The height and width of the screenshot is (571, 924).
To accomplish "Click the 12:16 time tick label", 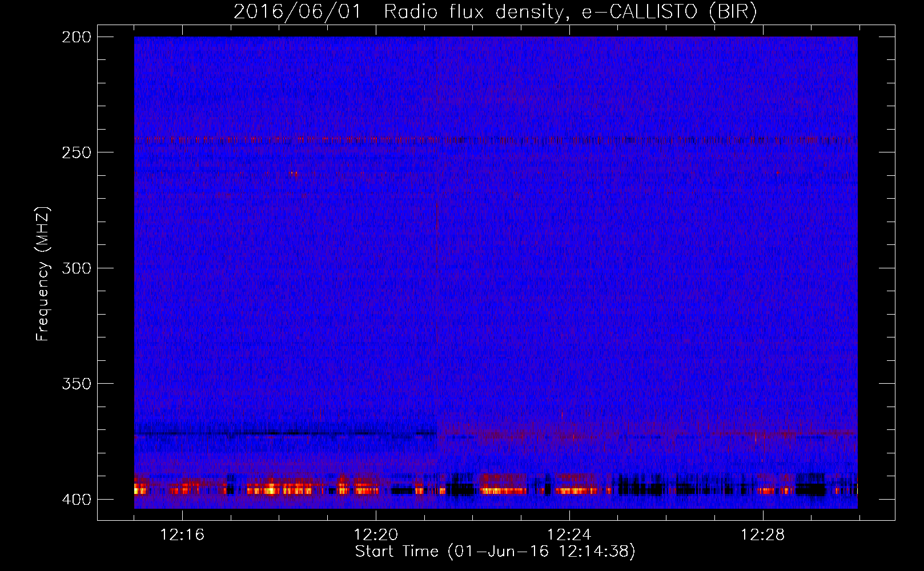I will [182, 535].
